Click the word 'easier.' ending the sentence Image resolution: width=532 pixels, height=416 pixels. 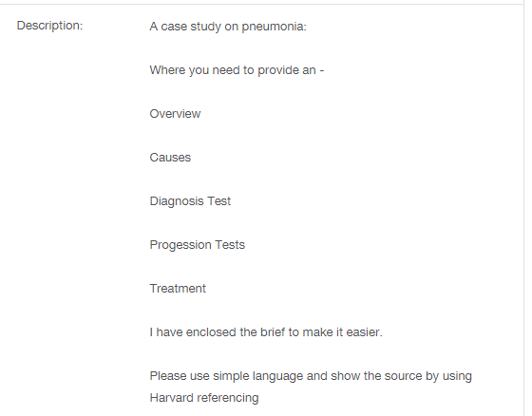(x=364, y=332)
